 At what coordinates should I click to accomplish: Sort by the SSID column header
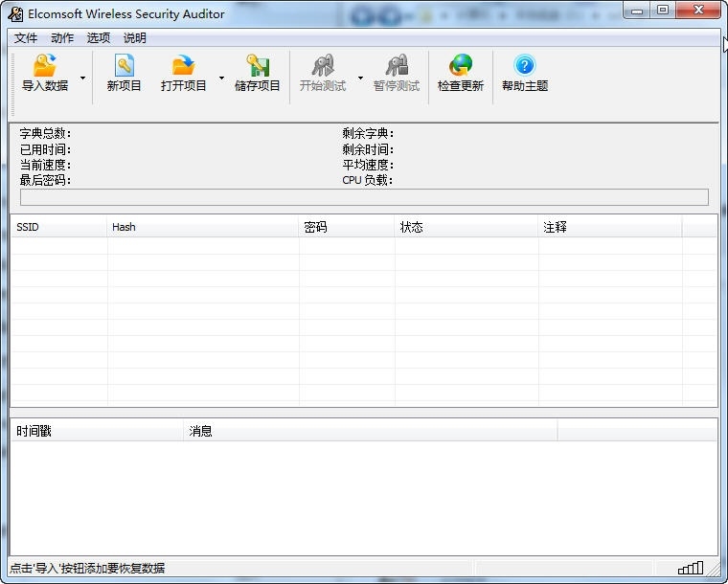[x=59, y=227]
